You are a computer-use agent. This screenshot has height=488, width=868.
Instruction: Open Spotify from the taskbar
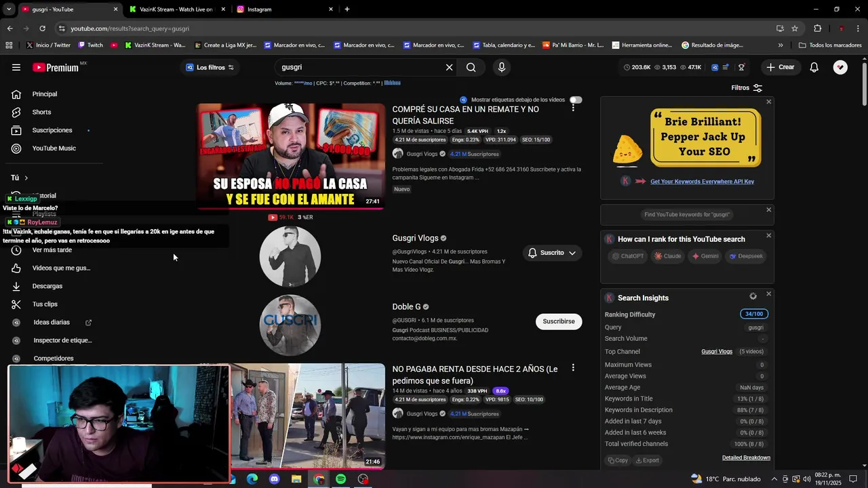point(340,479)
